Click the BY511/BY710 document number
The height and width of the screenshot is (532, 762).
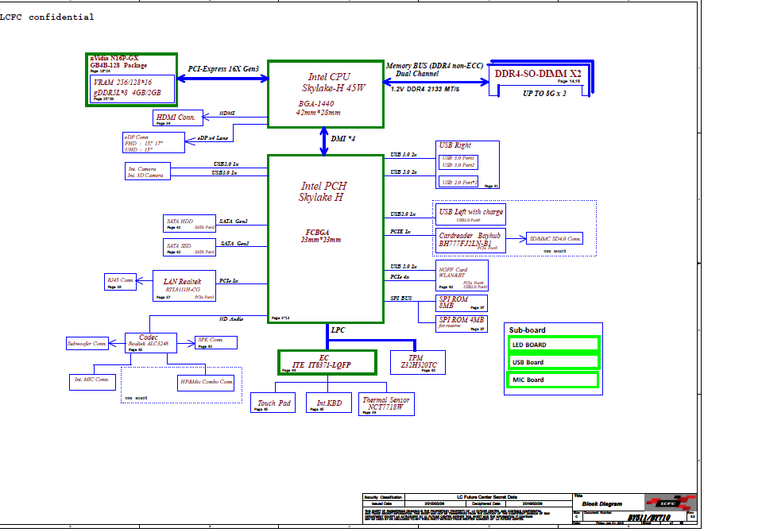[648, 518]
